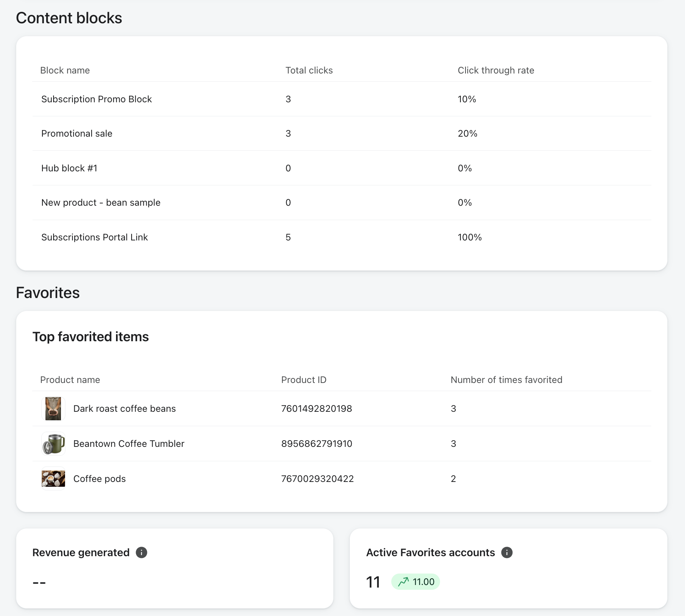The width and height of the screenshot is (685, 616).
Task: Click the Dark roast coffee beans name
Action: [x=125, y=408]
